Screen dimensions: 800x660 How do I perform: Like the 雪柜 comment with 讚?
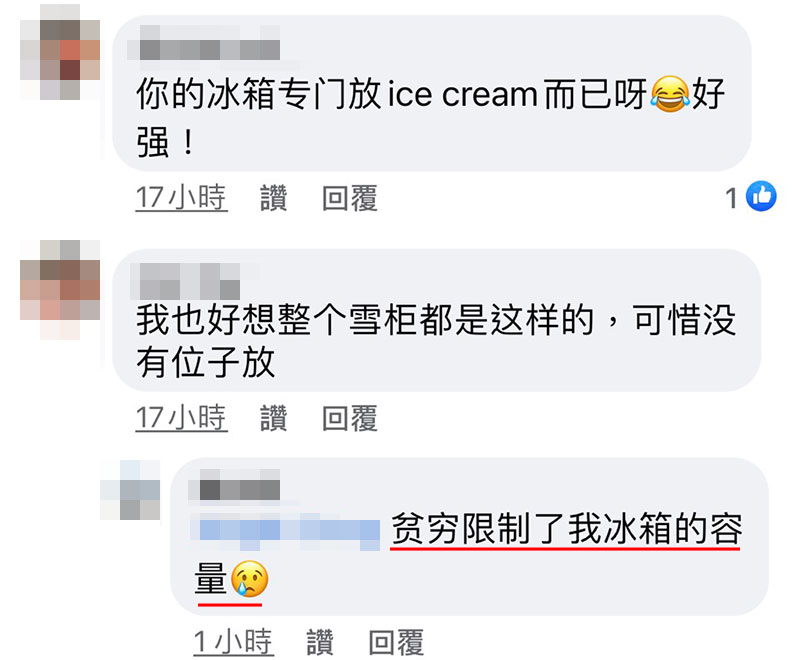tap(273, 418)
